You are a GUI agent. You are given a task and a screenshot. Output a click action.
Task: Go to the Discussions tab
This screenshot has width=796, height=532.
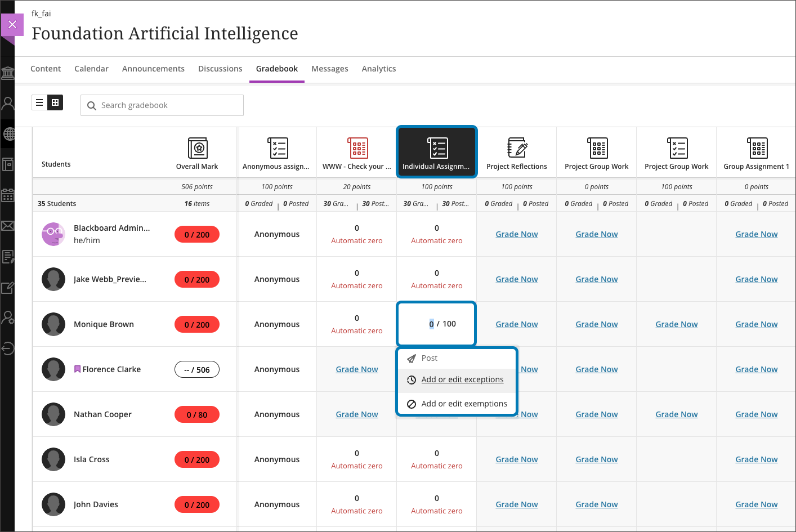click(220, 69)
